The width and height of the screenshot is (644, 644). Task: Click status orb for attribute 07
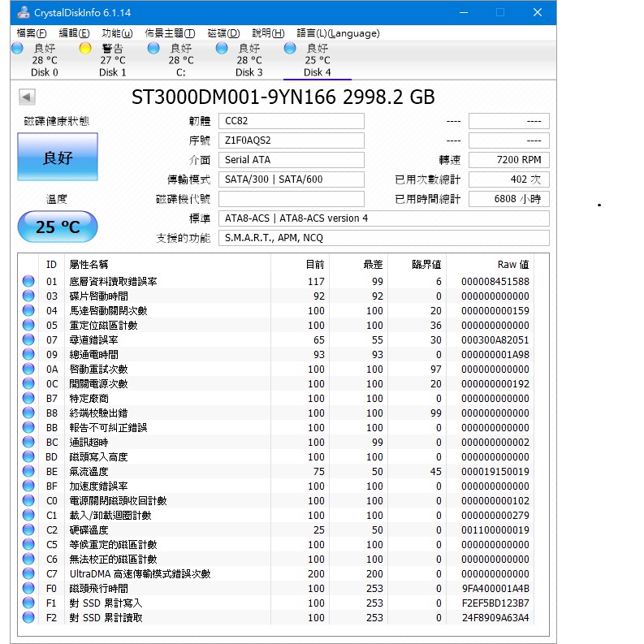point(28,339)
